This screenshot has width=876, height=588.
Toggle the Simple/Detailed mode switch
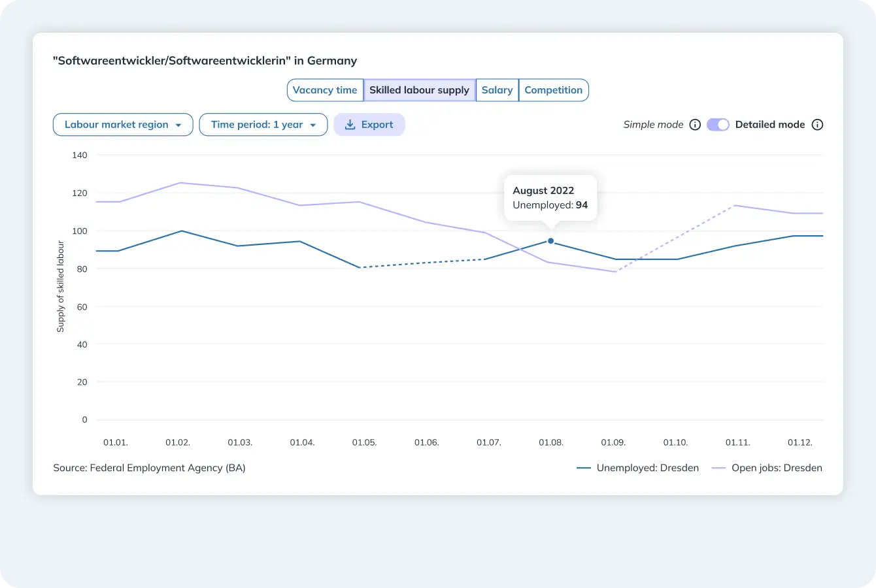click(718, 125)
